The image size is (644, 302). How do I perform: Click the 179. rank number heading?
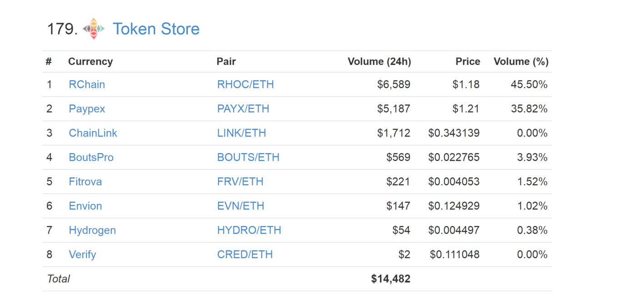(63, 29)
